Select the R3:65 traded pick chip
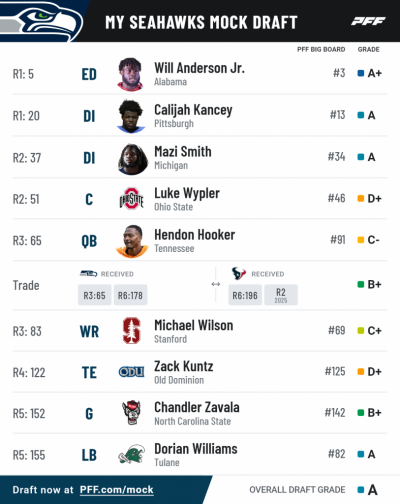Image resolution: width=400 pixels, height=504 pixels. pyautogui.click(x=94, y=295)
